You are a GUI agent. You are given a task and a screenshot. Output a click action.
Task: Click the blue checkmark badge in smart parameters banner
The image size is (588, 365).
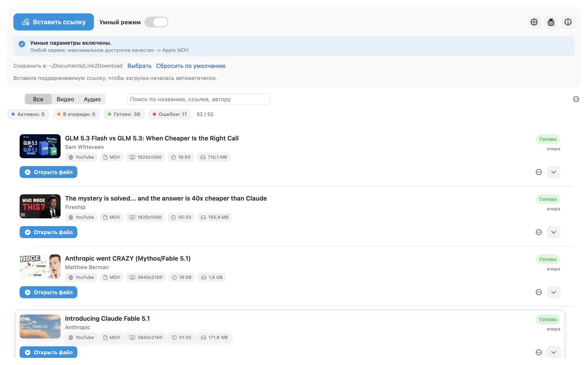[22, 44]
